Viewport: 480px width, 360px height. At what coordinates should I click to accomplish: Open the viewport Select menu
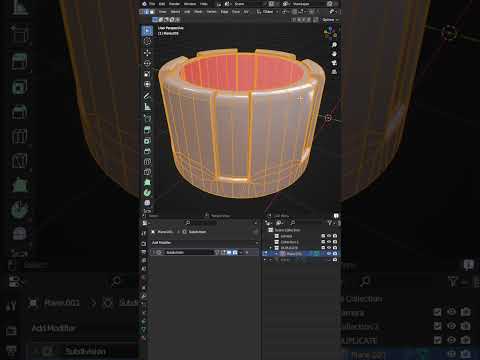click(x=175, y=12)
